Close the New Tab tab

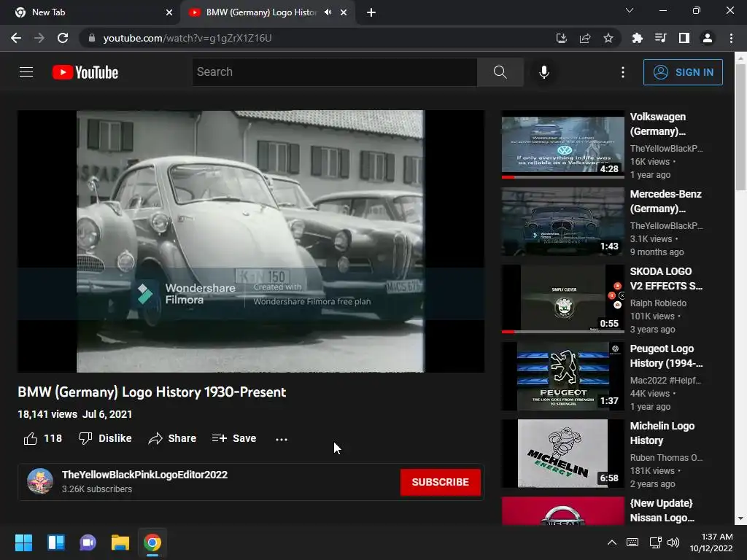click(x=169, y=12)
